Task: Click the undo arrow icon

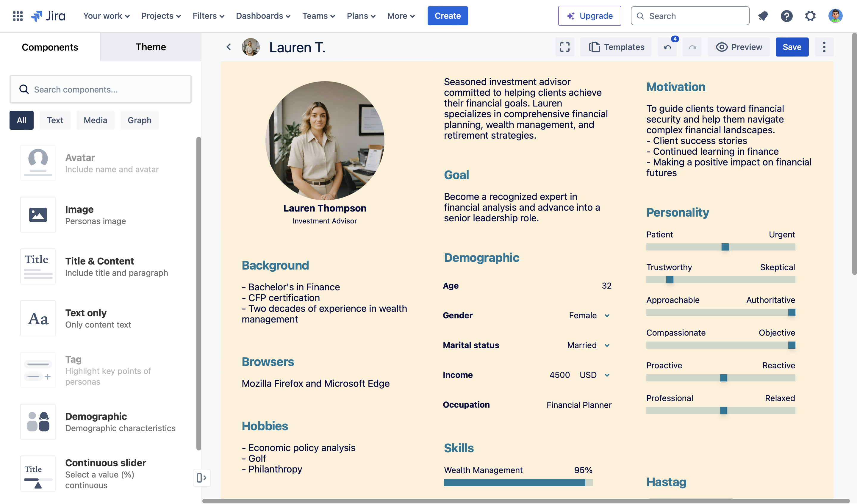Action: [667, 47]
